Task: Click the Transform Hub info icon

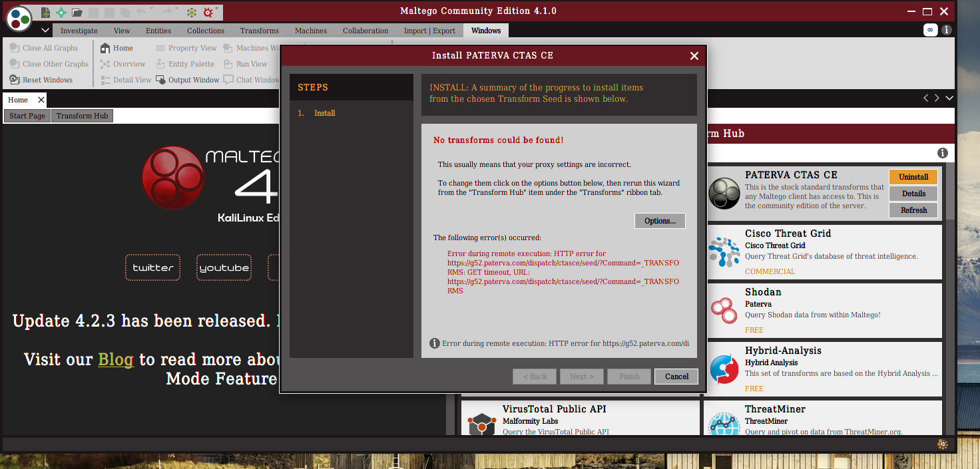Action: tap(943, 153)
